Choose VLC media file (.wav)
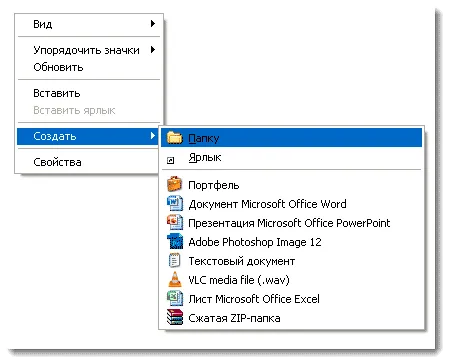The width and height of the screenshot is (450, 364). [291, 280]
